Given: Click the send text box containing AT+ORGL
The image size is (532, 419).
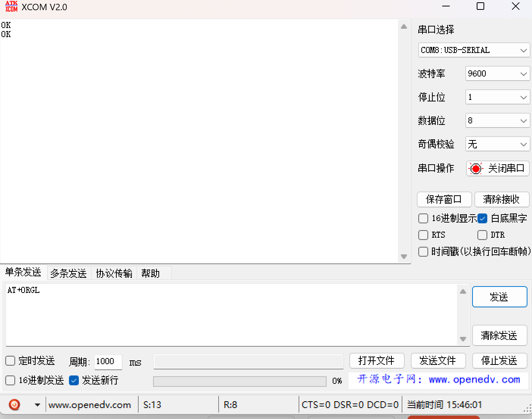Looking at the screenshot, I should click(x=232, y=315).
